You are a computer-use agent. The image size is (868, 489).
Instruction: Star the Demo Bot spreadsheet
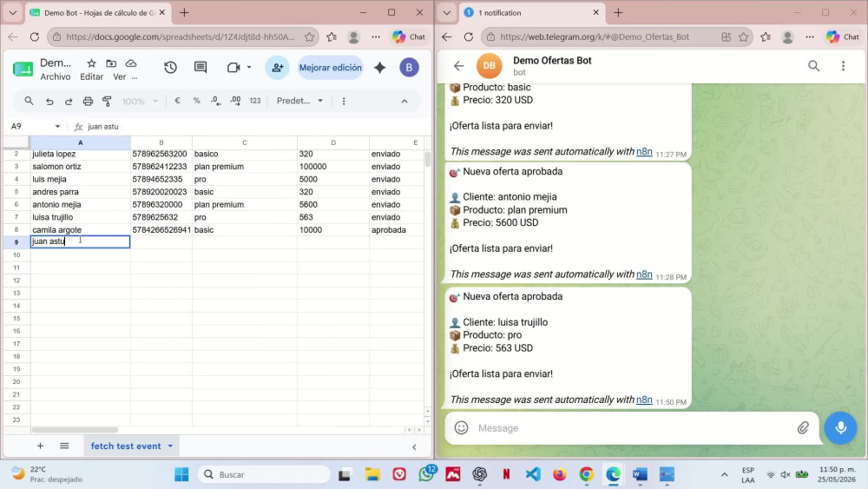pyautogui.click(x=91, y=63)
